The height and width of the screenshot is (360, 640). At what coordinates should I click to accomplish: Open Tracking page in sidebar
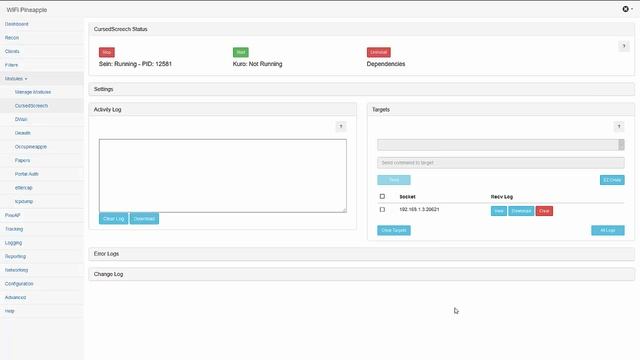coord(14,229)
